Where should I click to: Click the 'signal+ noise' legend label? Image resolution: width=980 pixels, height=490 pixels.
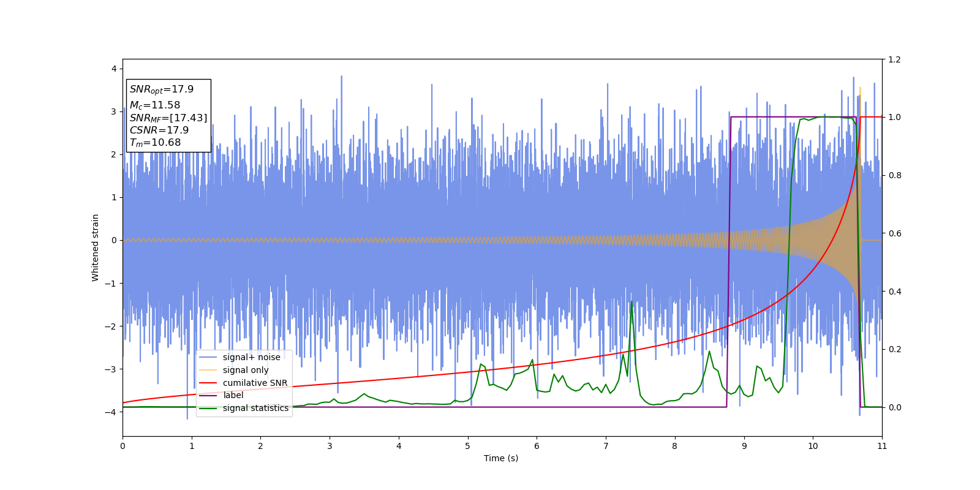click(252, 357)
